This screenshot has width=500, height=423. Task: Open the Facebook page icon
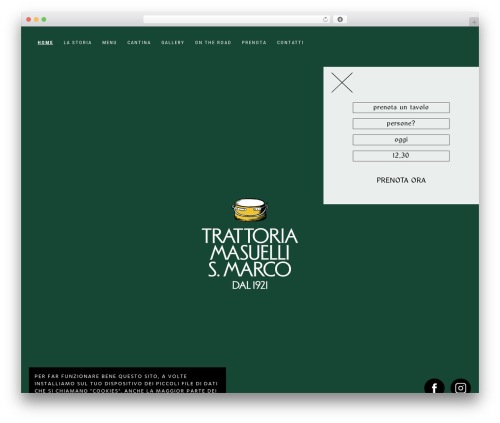434,386
